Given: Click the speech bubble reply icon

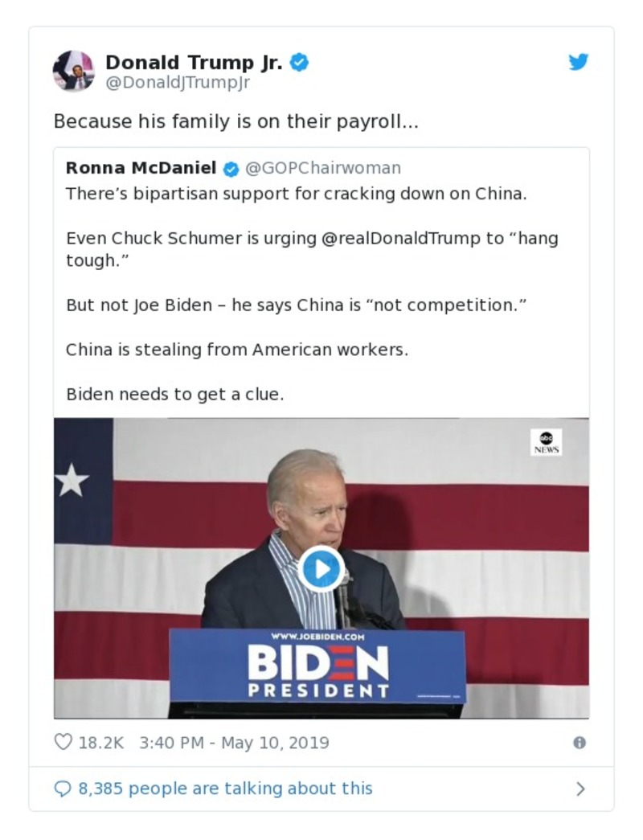Looking at the screenshot, I should pyautogui.click(x=62, y=789).
